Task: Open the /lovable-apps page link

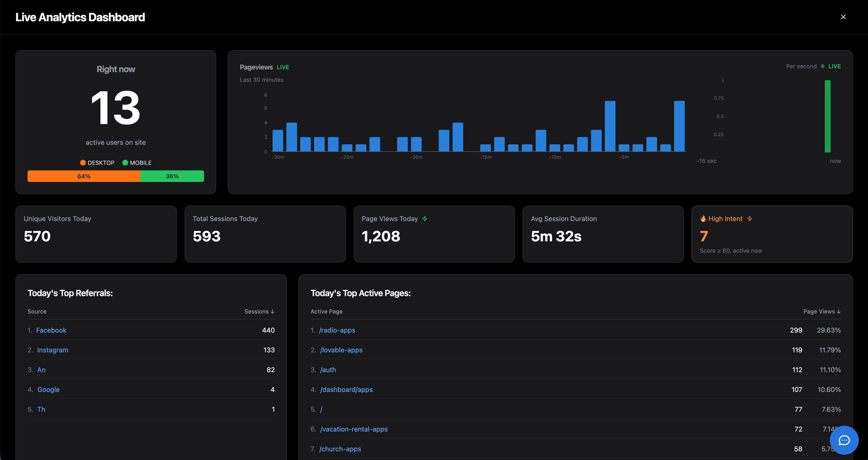Action: [341, 350]
